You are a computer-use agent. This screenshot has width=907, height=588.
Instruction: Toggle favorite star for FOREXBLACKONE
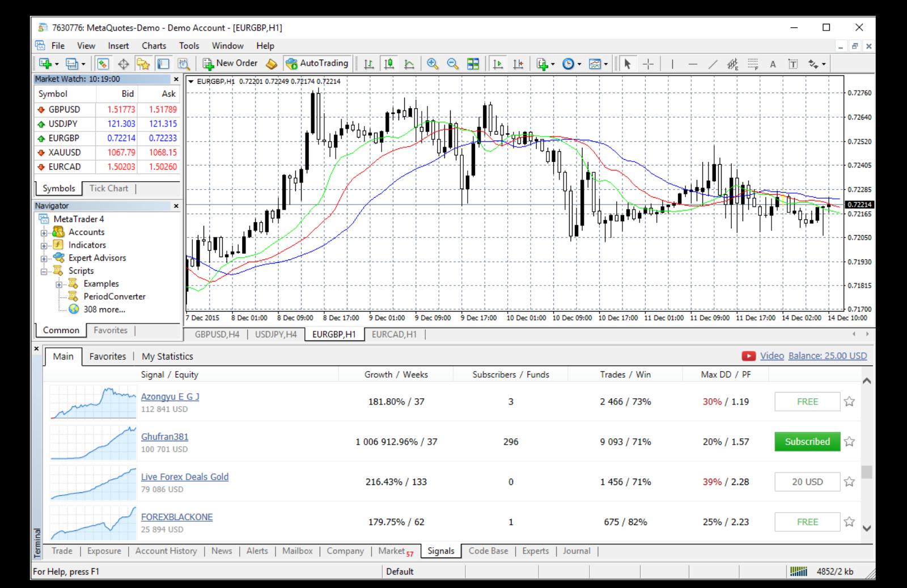click(849, 522)
